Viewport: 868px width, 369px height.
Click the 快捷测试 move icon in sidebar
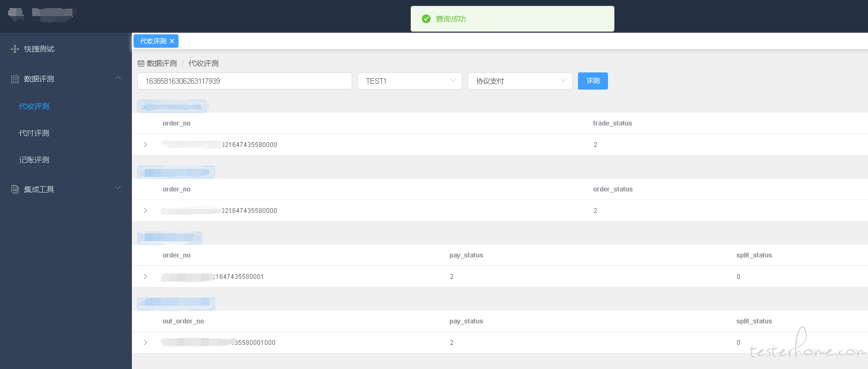click(x=15, y=49)
